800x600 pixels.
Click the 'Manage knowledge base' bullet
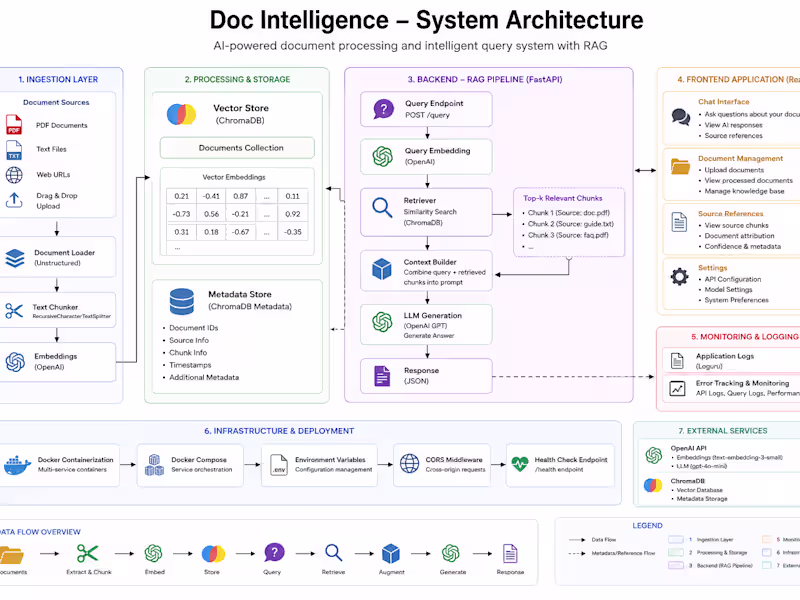point(744,191)
